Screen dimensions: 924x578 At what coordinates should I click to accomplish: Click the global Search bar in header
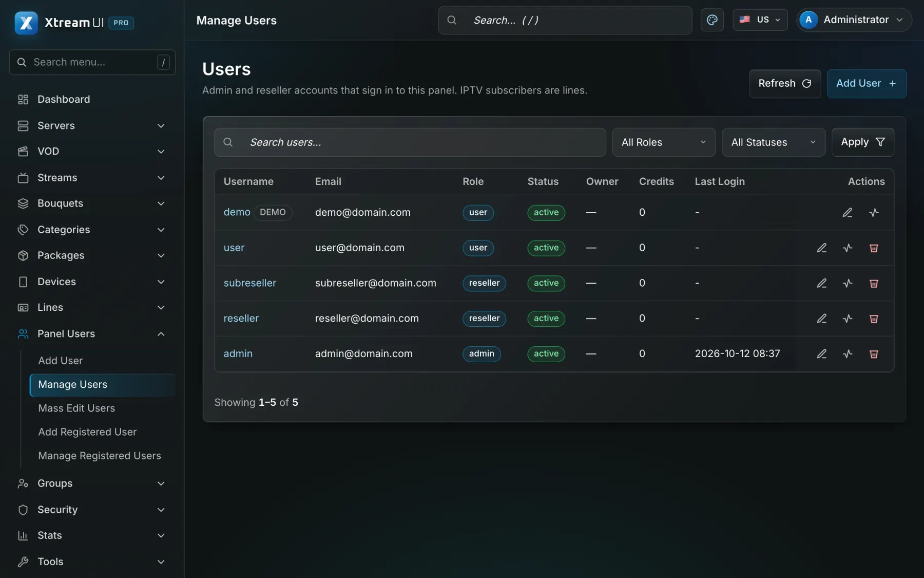(x=565, y=21)
